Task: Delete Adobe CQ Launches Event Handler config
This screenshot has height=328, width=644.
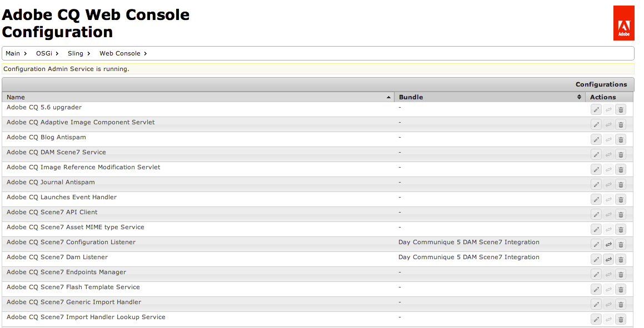Action: tap(621, 199)
